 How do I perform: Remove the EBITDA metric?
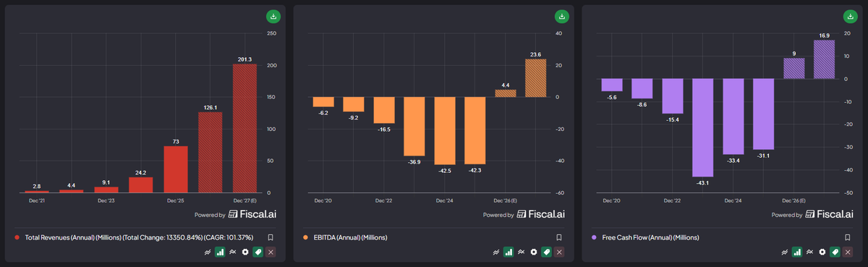pyautogui.click(x=559, y=252)
